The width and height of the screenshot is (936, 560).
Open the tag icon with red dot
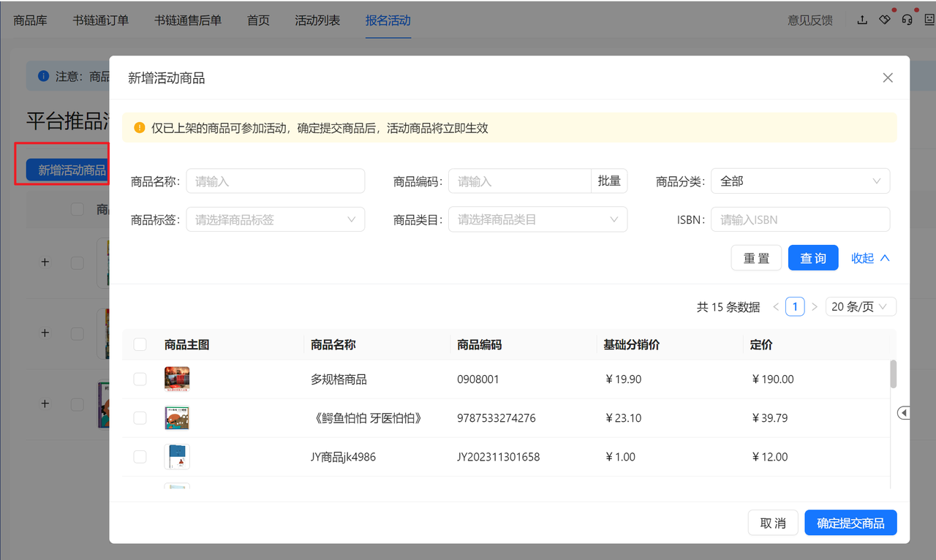click(x=885, y=20)
